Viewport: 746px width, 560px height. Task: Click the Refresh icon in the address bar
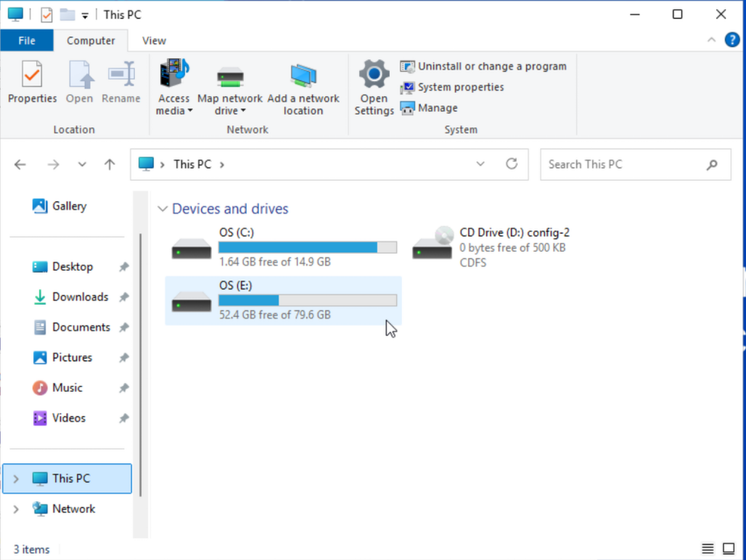pos(512,164)
